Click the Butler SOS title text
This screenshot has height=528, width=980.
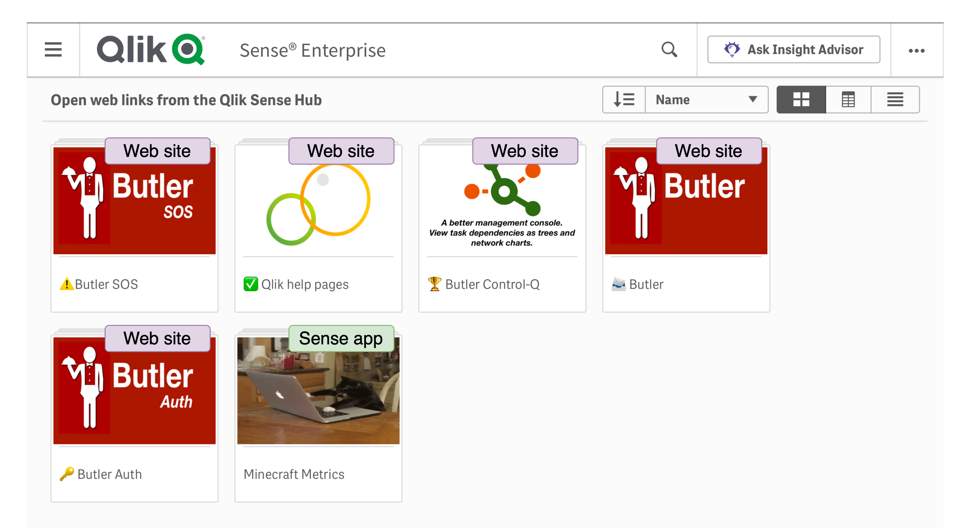click(106, 284)
